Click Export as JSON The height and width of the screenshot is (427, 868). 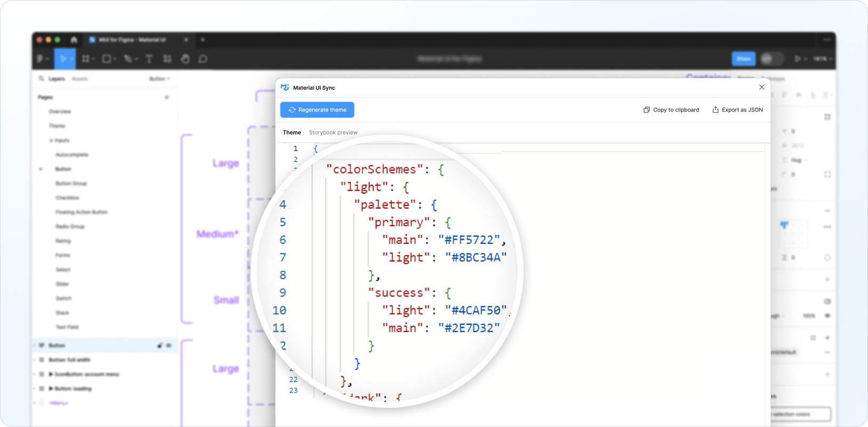(x=737, y=110)
